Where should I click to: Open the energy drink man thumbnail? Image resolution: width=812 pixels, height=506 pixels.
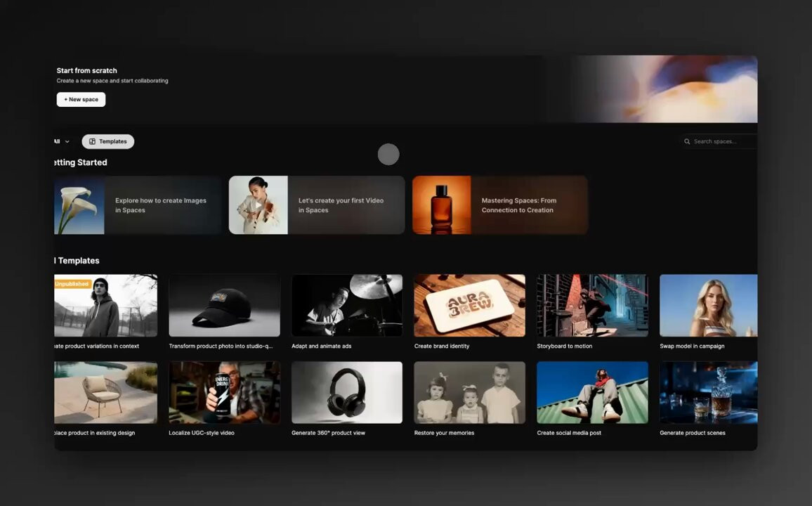point(224,393)
